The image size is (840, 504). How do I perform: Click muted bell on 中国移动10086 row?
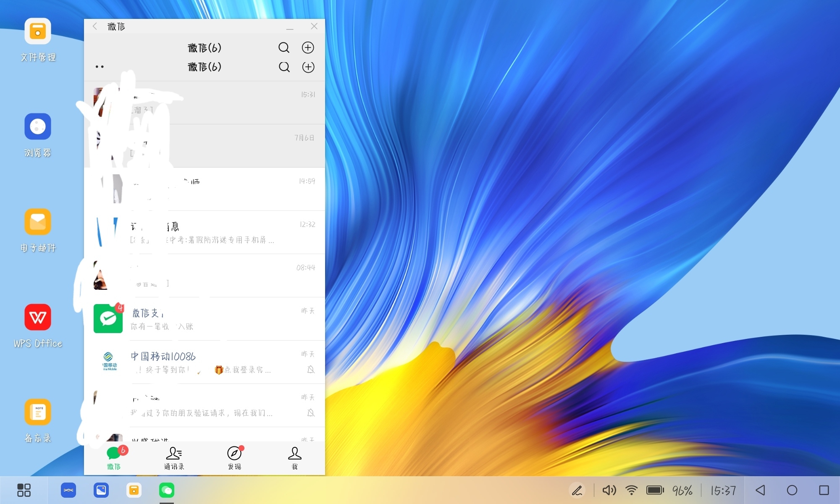(311, 370)
